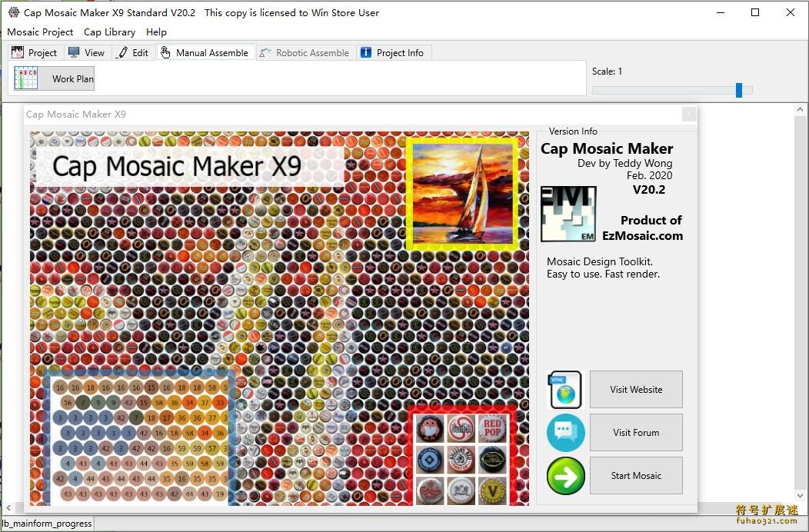The image size is (809, 532).
Task: Click the Visit Website button
Action: click(636, 389)
